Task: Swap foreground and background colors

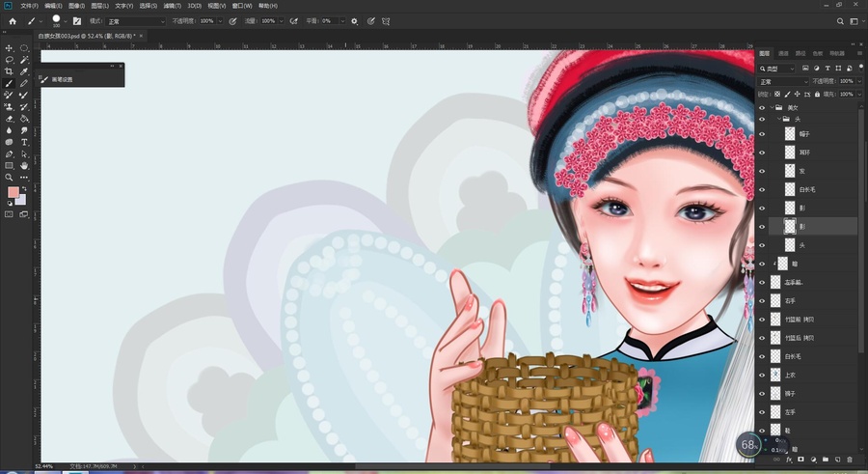Action: click(x=24, y=189)
